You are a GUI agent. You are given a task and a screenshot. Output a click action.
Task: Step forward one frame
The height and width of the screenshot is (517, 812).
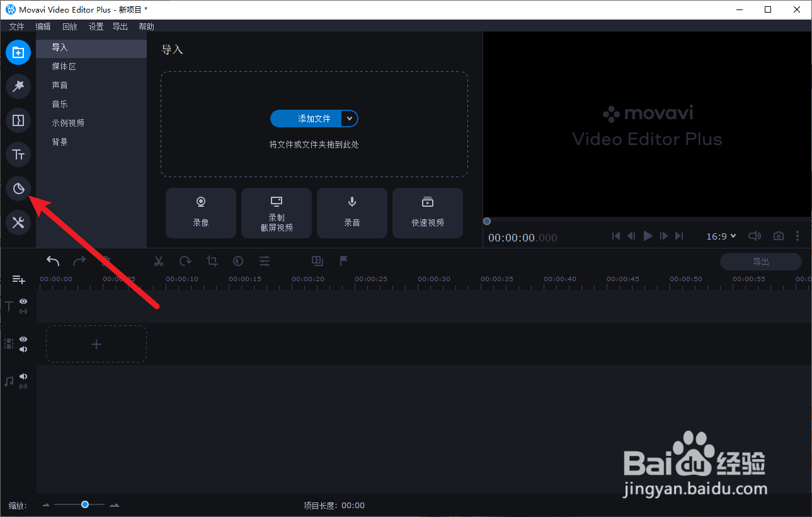click(x=664, y=236)
